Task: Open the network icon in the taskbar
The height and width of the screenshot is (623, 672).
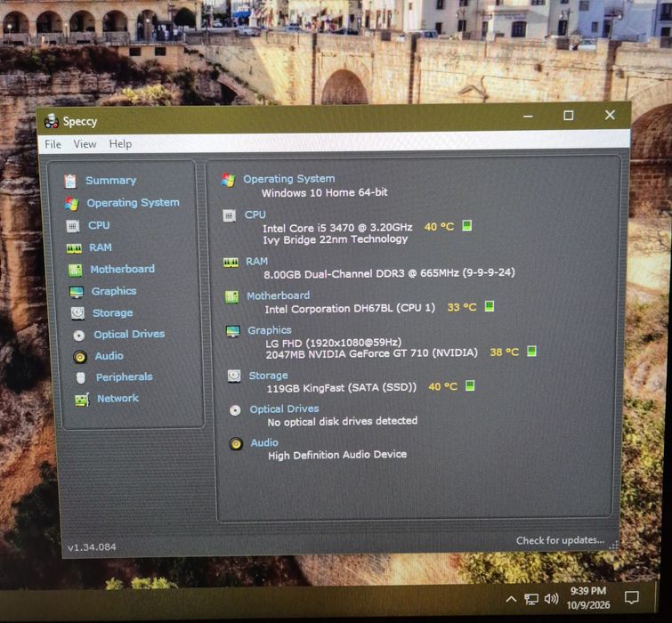Action: click(531, 600)
